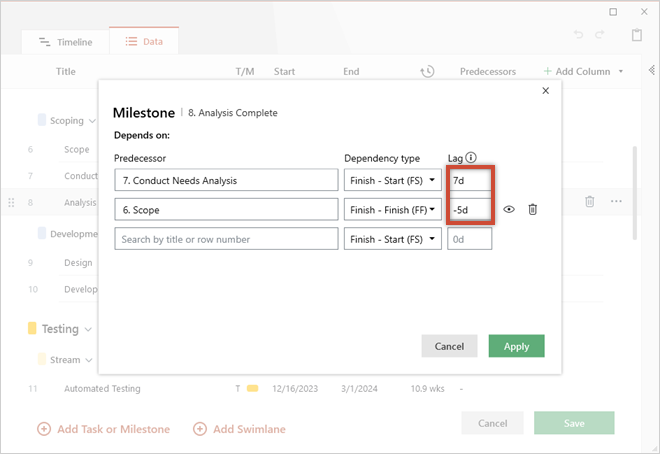
Task: Click the green Apply button
Action: [x=516, y=346]
